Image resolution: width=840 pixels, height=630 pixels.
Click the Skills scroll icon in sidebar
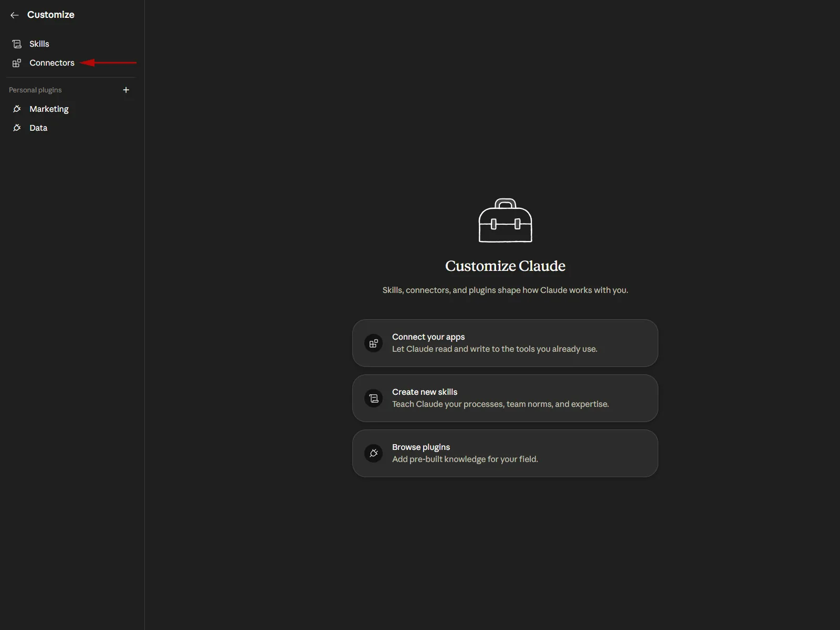tap(17, 44)
